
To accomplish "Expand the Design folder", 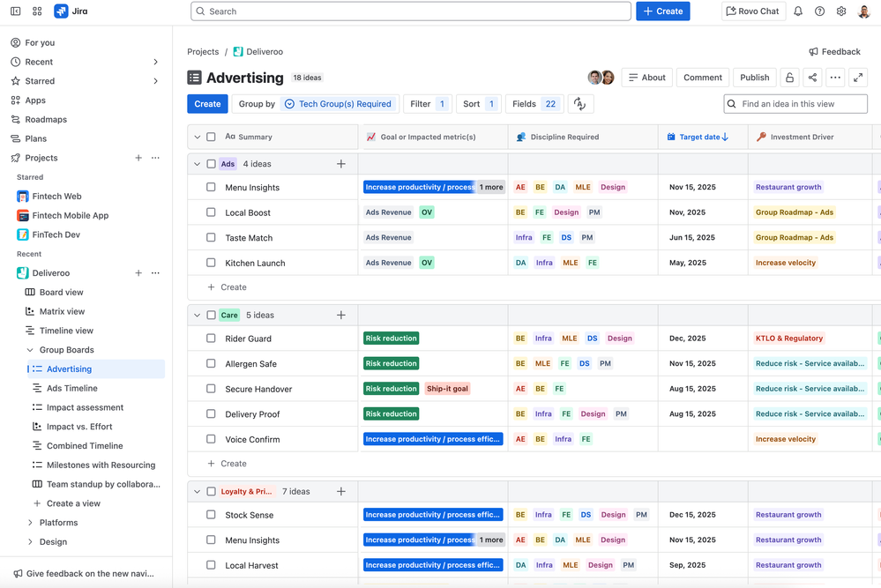I will click(30, 542).
